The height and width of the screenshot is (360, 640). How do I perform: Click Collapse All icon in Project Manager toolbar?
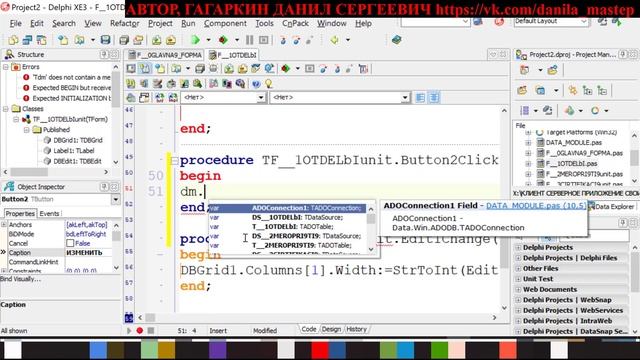pyautogui.click(x=602, y=90)
